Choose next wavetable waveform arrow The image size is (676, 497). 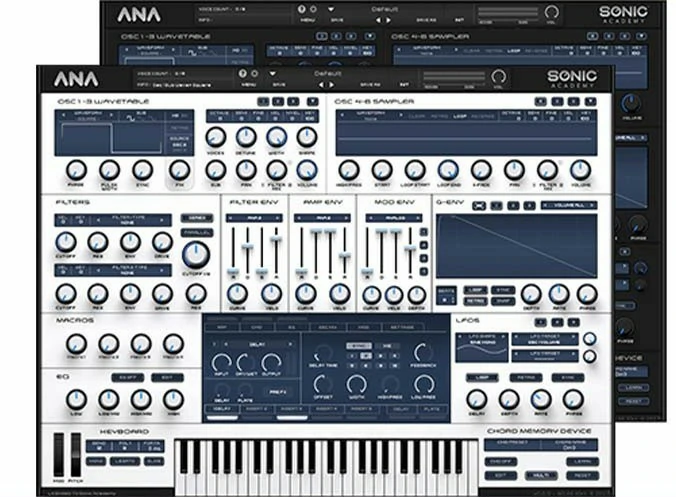click(111, 116)
